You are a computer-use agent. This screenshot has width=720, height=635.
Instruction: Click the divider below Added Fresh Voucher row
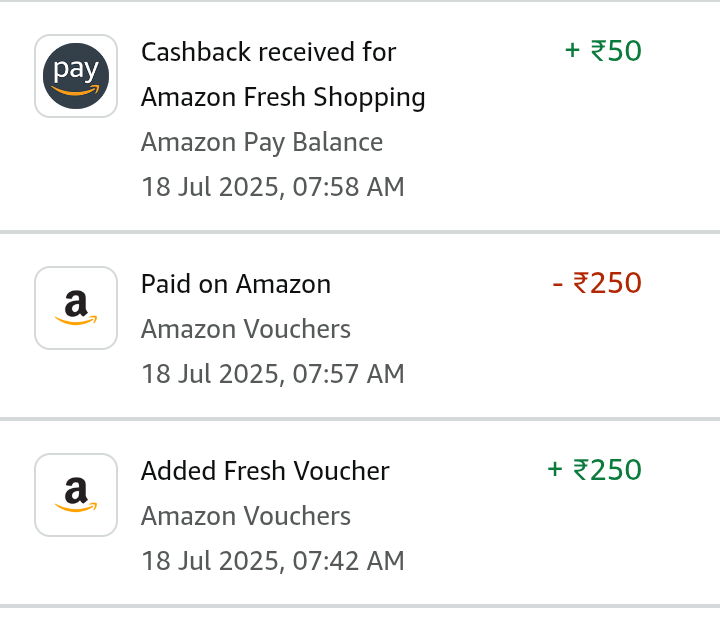pyautogui.click(x=360, y=605)
